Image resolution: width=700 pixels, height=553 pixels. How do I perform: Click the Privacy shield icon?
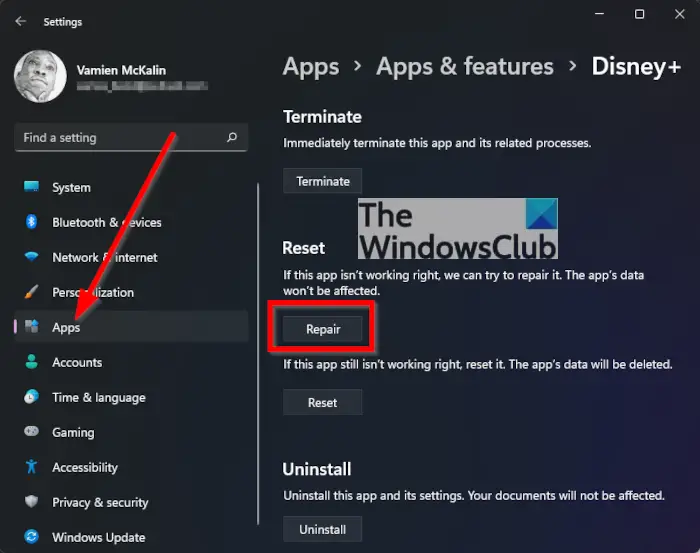tap(31, 501)
